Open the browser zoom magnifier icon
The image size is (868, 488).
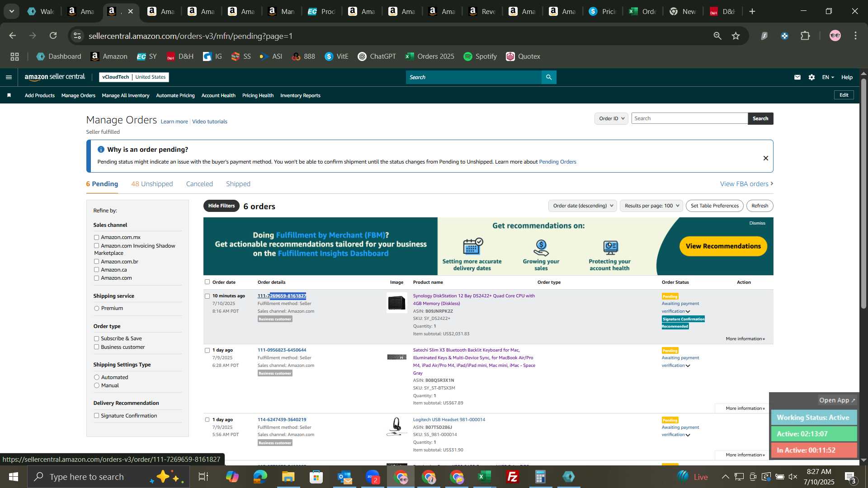(x=717, y=36)
